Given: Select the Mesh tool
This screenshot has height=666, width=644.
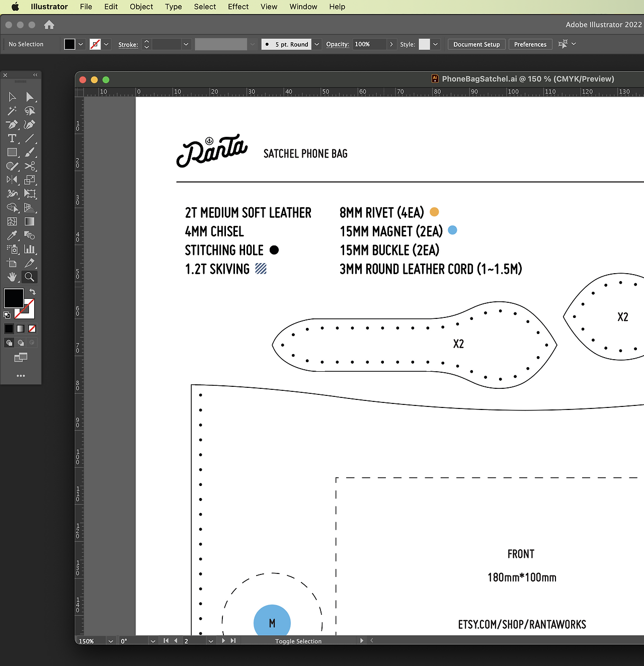Looking at the screenshot, I should pyautogui.click(x=13, y=221).
